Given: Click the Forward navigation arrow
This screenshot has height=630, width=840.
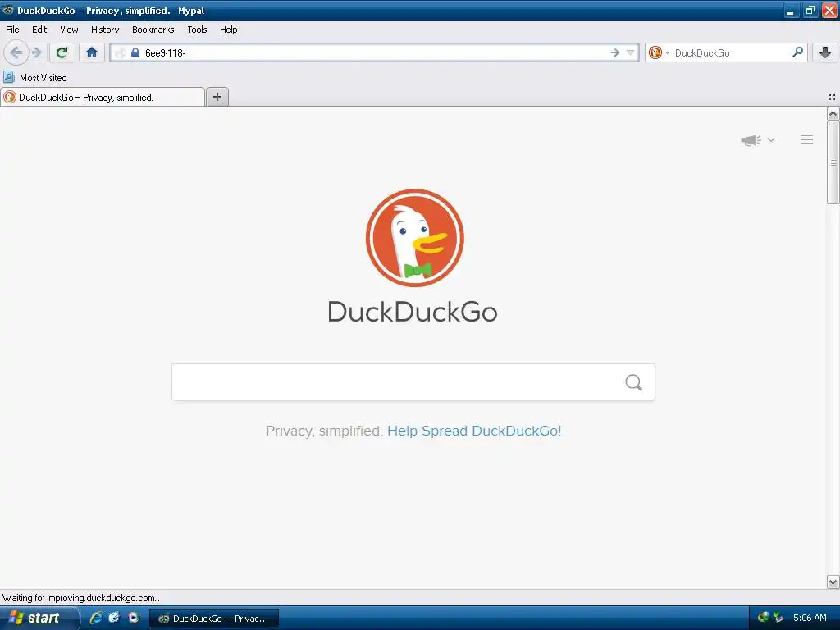Looking at the screenshot, I should (x=37, y=52).
